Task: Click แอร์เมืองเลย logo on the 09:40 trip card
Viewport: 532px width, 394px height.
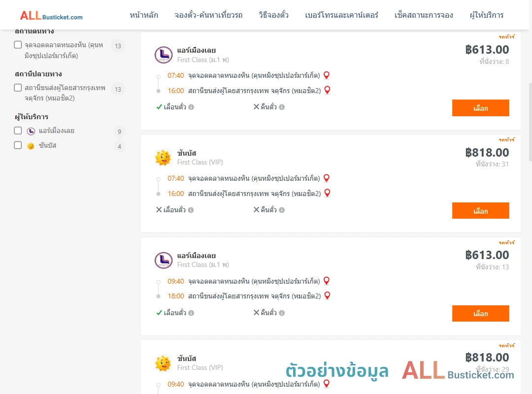Action: click(x=164, y=260)
